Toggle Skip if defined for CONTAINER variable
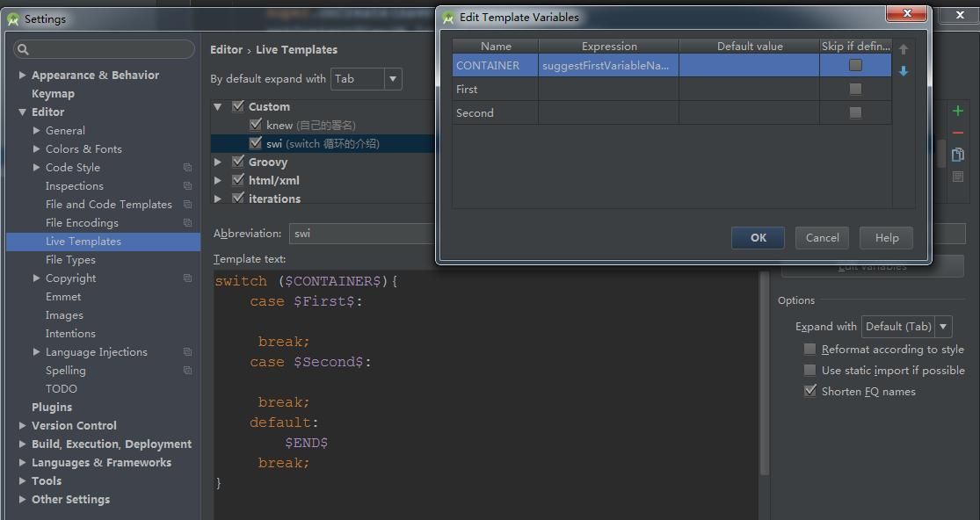The height and width of the screenshot is (520, 980). tap(854, 65)
